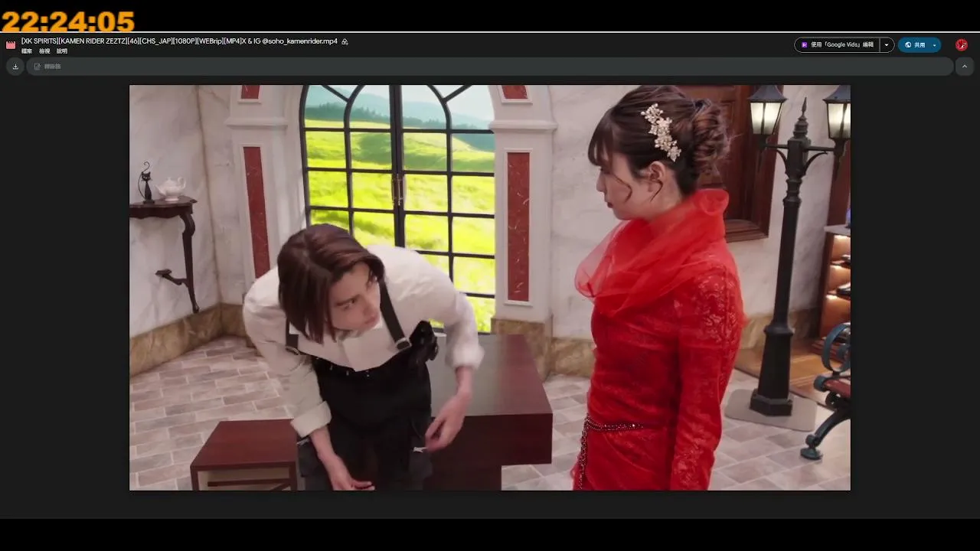This screenshot has height=551, width=980.
Task: Open the 檔案 (File) menu
Action: pyautogui.click(x=27, y=51)
